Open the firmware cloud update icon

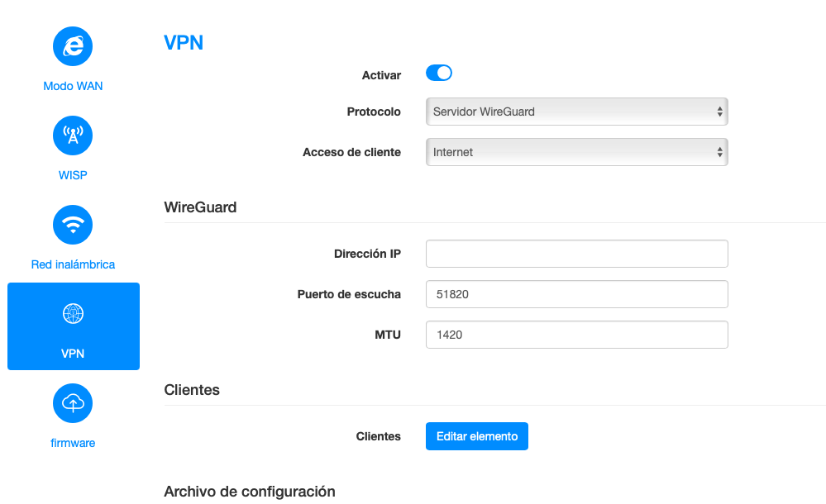pyautogui.click(x=73, y=403)
